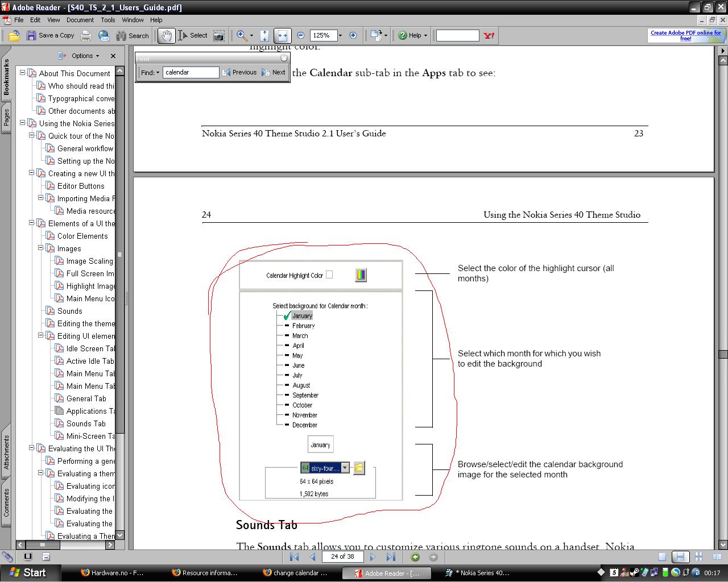This screenshot has height=582, width=728.
Task: Open the Edit menu
Action: [35, 19]
